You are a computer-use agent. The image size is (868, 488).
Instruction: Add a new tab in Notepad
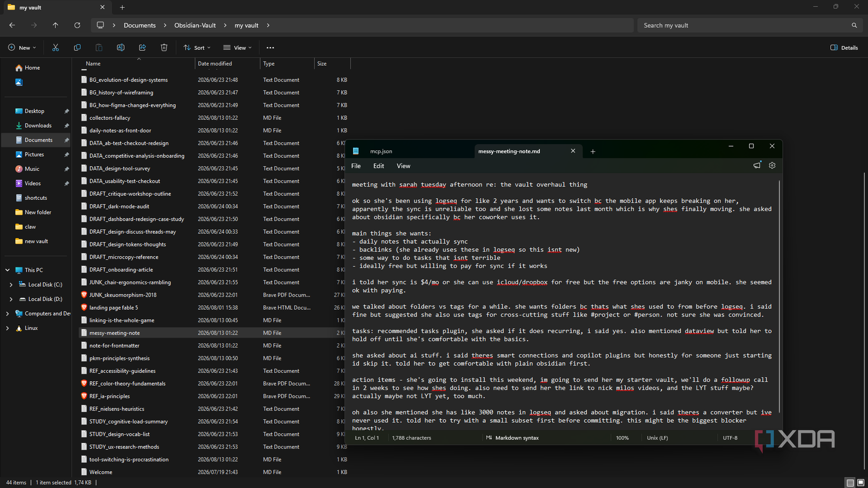[x=593, y=151]
